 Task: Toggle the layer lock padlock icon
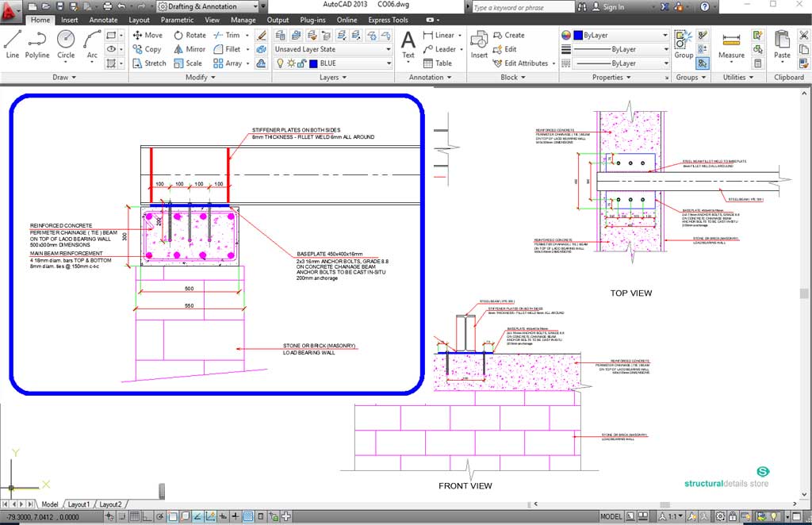click(302, 63)
